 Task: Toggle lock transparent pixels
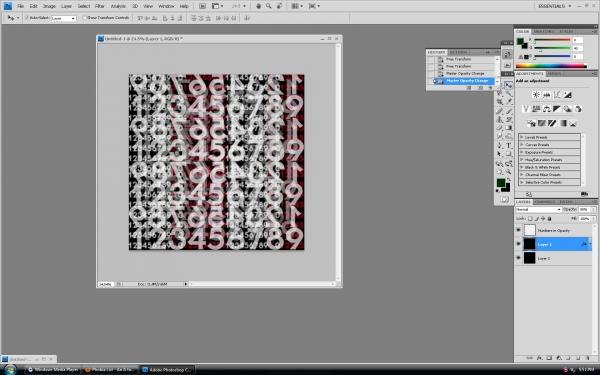(x=530, y=218)
